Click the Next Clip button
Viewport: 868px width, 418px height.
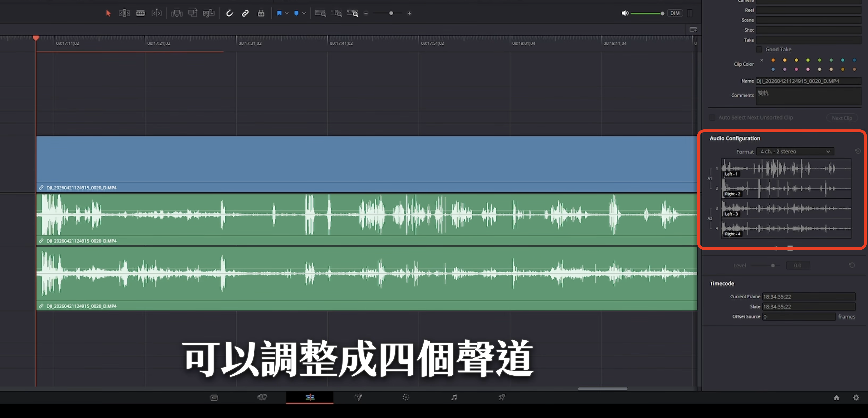tap(842, 117)
